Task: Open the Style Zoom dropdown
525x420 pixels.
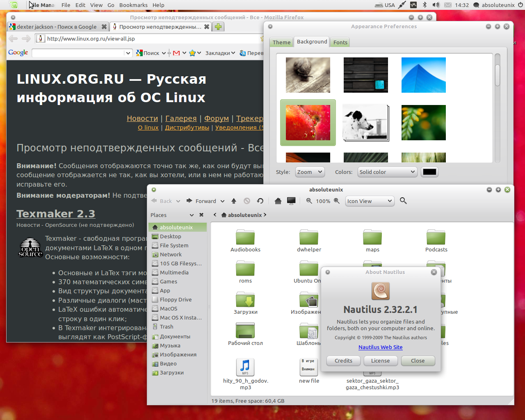Action: 310,172
